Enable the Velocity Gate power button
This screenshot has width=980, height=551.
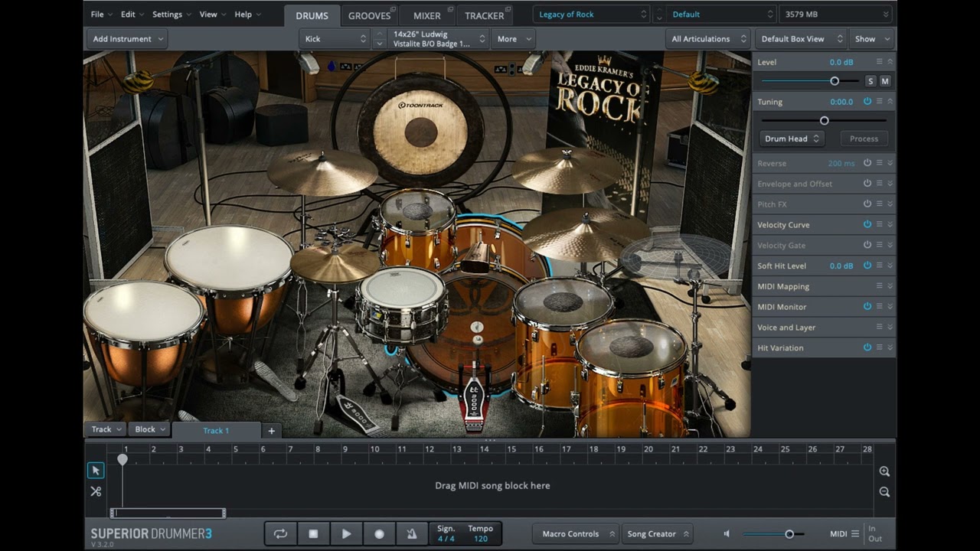click(x=867, y=245)
